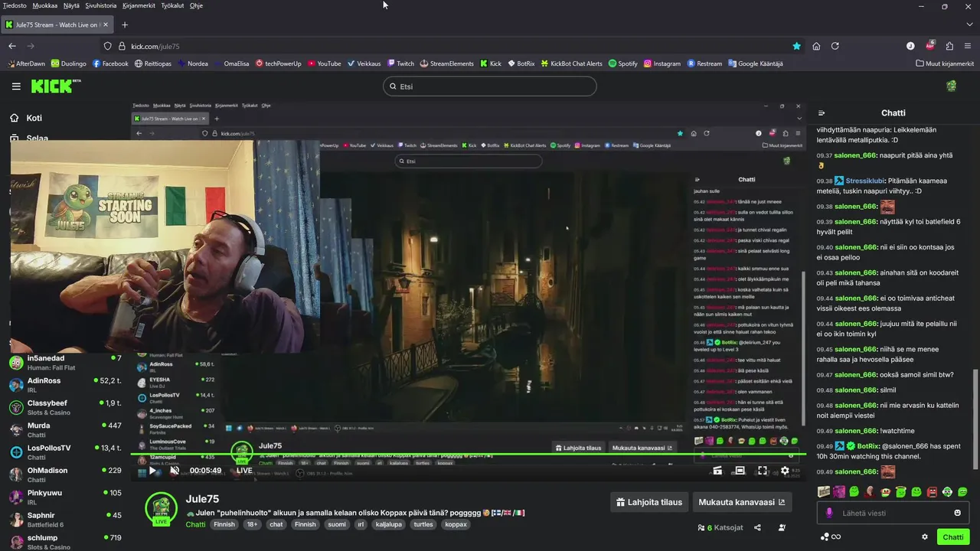Open the Työkalut menu
This screenshot has height=551, width=980.
point(172,5)
